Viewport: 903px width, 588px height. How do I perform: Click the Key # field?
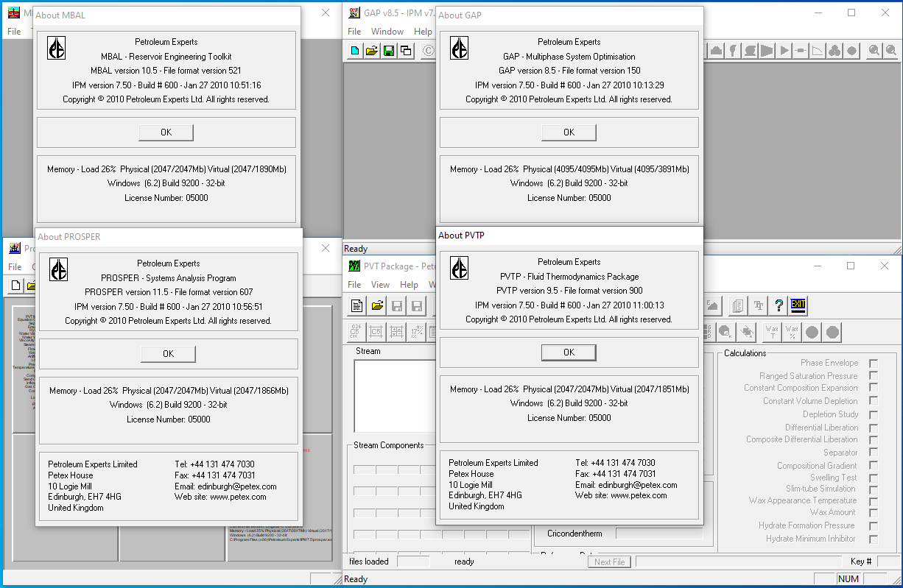887,562
